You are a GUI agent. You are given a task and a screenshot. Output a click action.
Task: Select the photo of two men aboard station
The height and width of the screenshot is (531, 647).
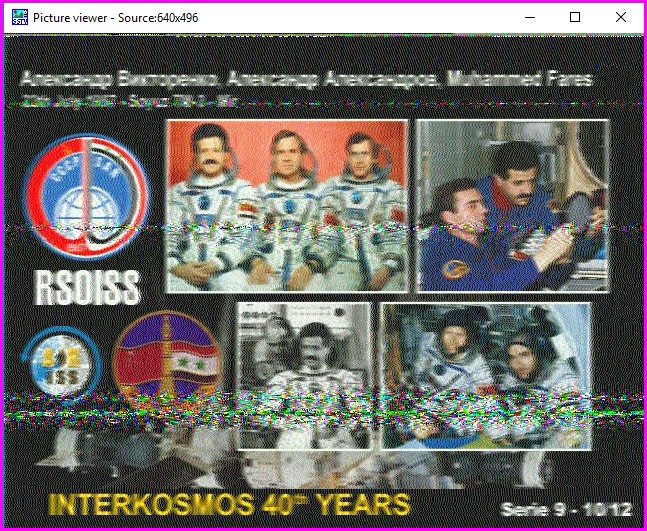(512, 205)
